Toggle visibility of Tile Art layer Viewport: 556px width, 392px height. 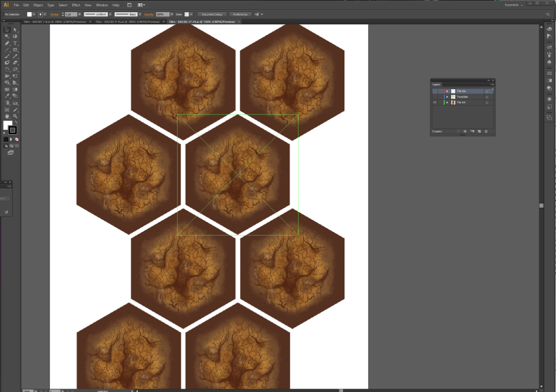coord(435,102)
